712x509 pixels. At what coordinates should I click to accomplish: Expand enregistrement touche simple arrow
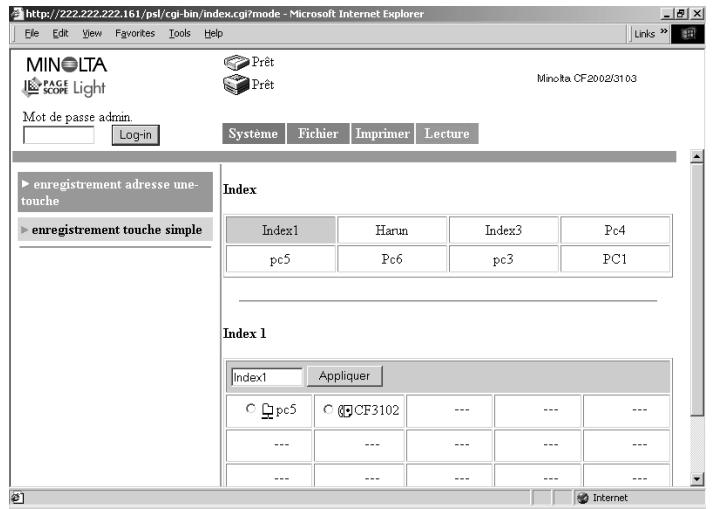pos(25,230)
